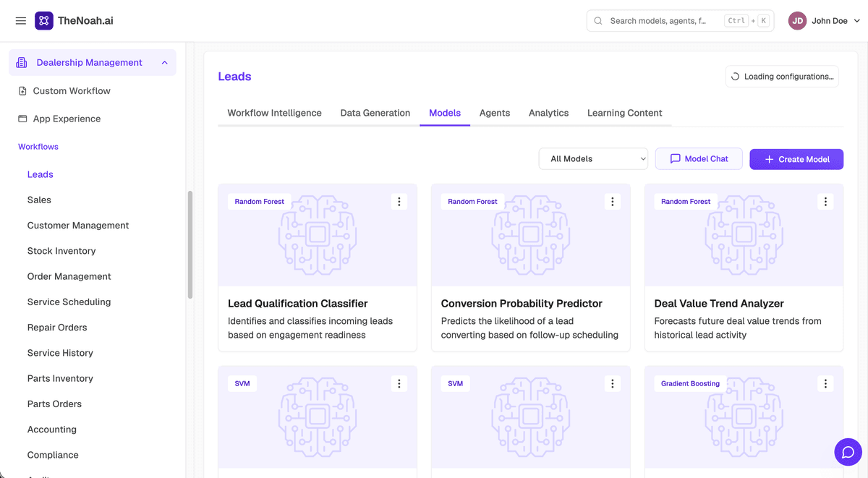The width and height of the screenshot is (868, 478).
Task: Open the Deal Value Trend Analyzer options menu
Action: click(x=825, y=202)
